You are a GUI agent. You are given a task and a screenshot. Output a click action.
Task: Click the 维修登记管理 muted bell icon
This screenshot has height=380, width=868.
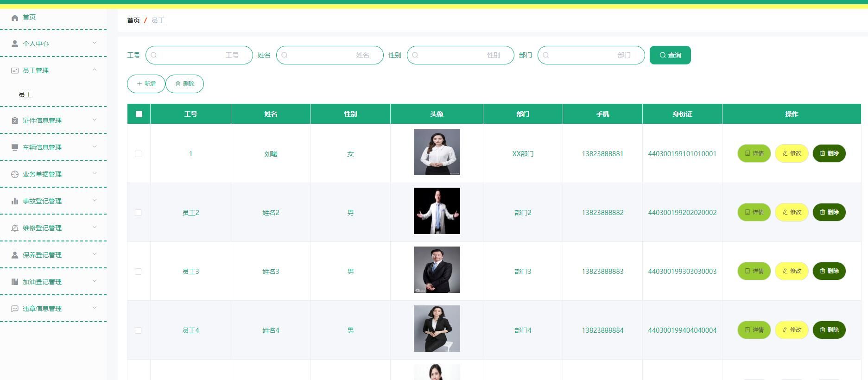pos(15,228)
